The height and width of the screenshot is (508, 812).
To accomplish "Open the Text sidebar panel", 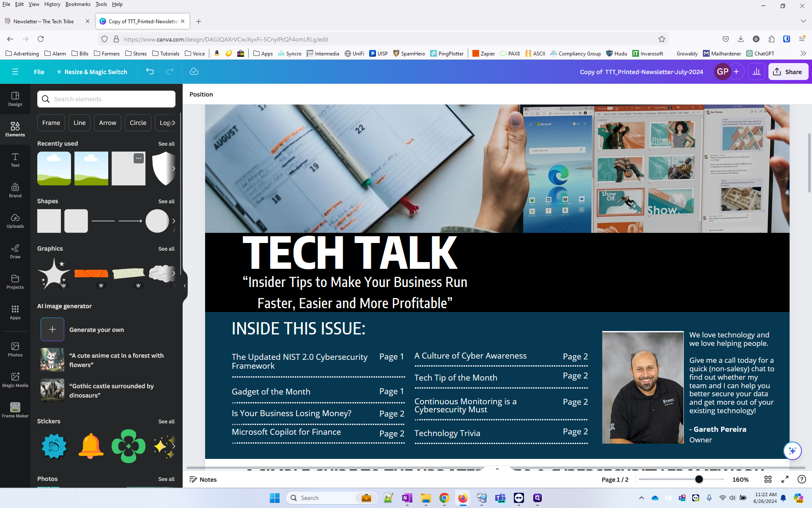I will 15,160.
